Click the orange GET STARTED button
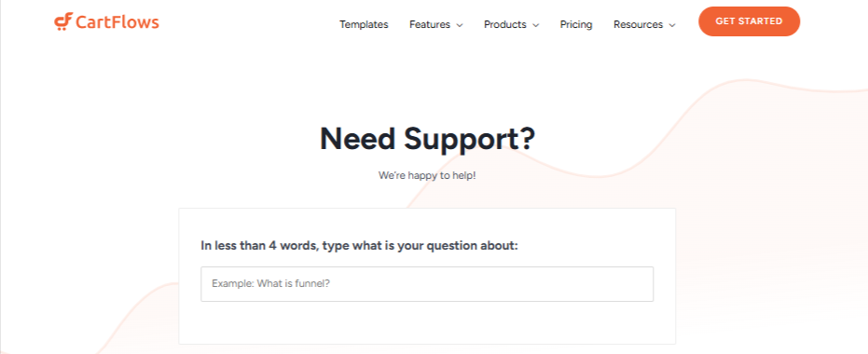The width and height of the screenshot is (868, 354). click(x=749, y=21)
